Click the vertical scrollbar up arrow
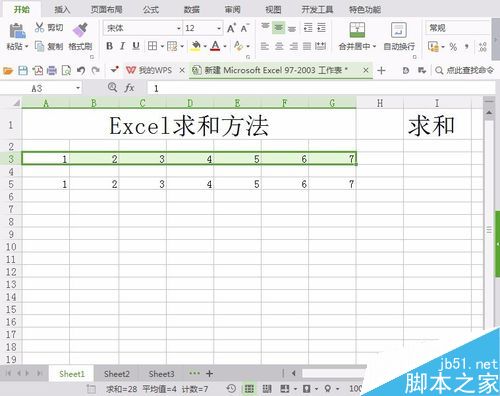Image resolution: width=500 pixels, height=396 pixels. click(x=489, y=113)
